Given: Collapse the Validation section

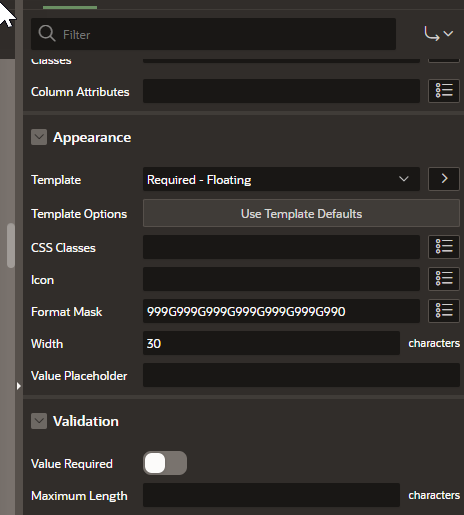Looking at the screenshot, I should point(39,421).
